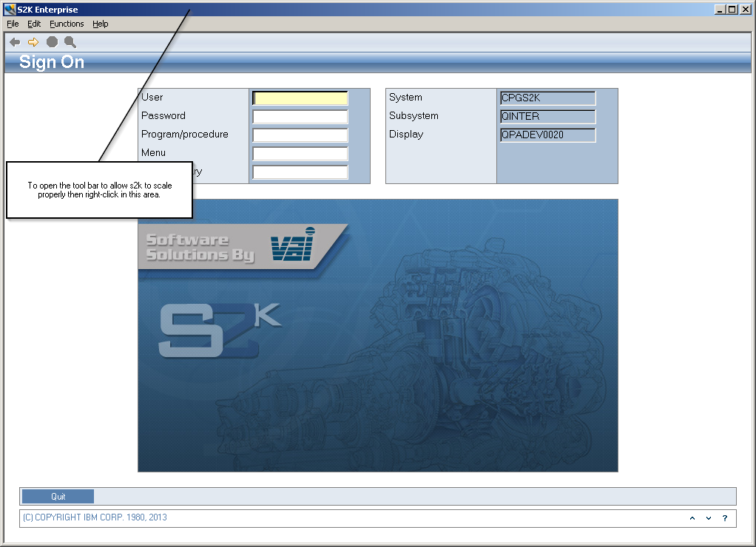Close the S2K Enterprise window
The width and height of the screenshot is (756, 547).
click(x=745, y=9)
